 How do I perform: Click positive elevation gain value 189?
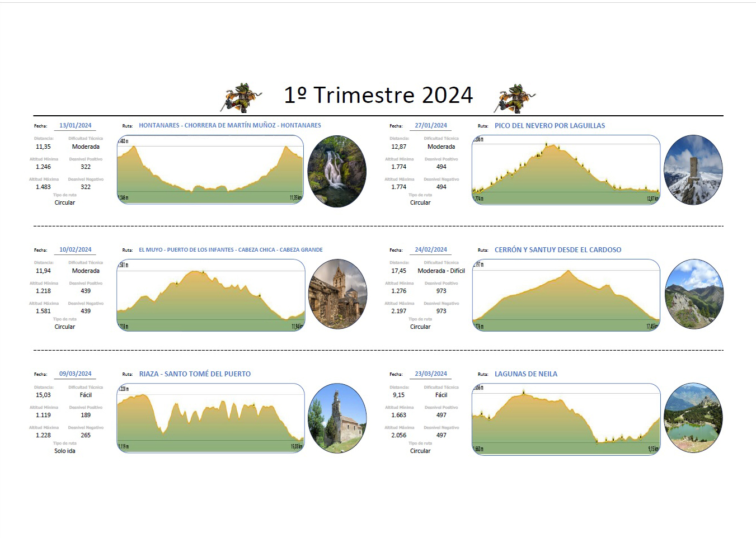click(x=86, y=416)
